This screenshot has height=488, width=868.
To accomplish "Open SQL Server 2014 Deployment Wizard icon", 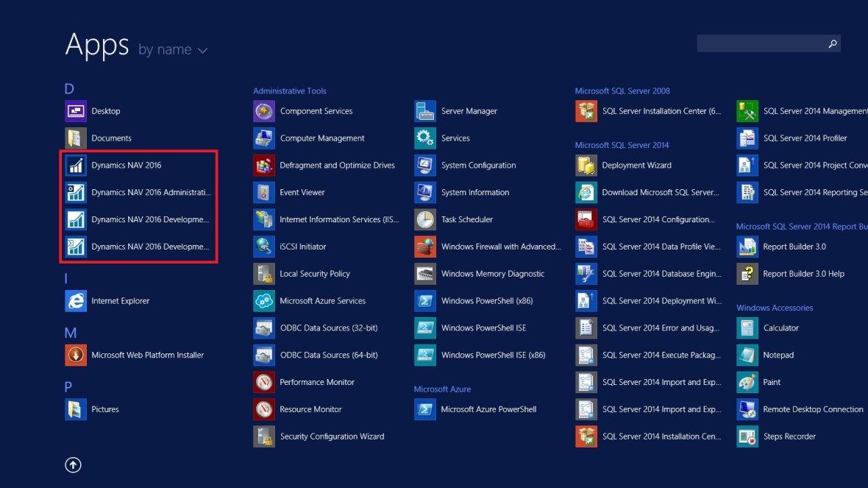I will click(x=586, y=301).
